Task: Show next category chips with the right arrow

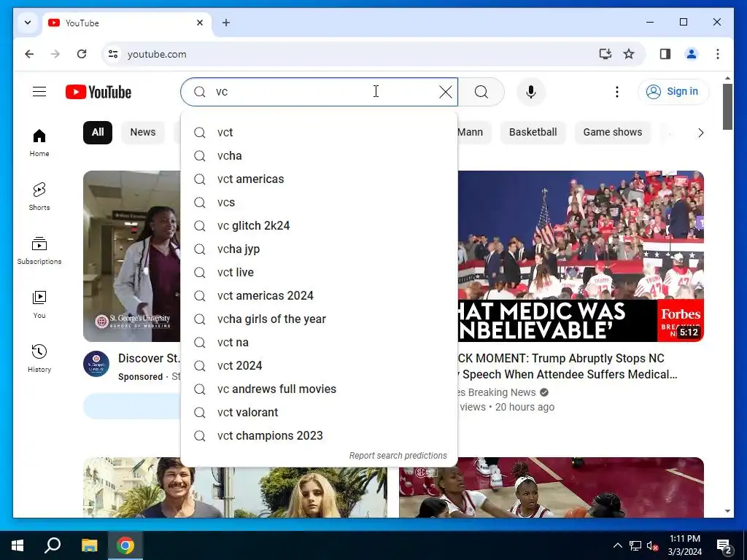Action: 700,133
